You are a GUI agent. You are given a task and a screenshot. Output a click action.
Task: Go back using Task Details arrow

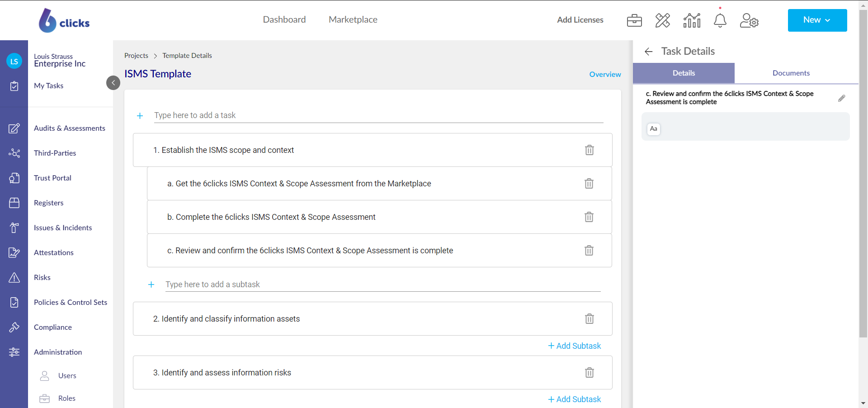(x=649, y=52)
